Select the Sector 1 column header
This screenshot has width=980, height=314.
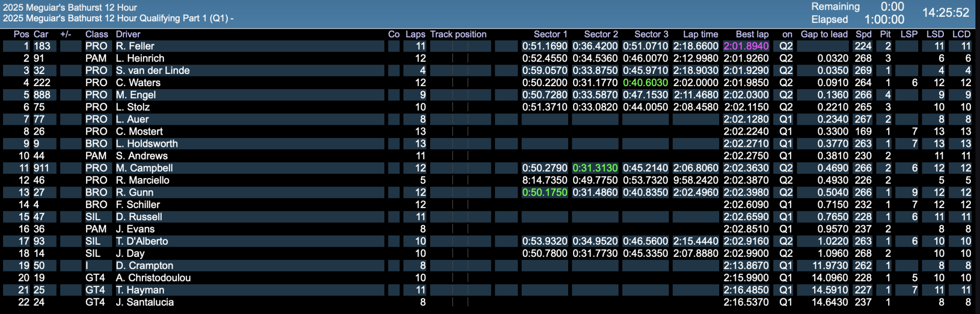tap(550, 34)
